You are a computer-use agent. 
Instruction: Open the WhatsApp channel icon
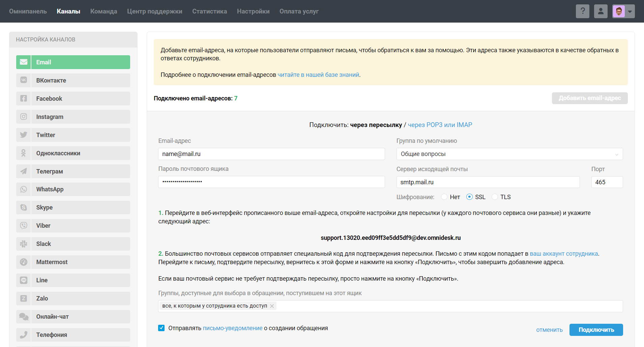[x=24, y=189]
